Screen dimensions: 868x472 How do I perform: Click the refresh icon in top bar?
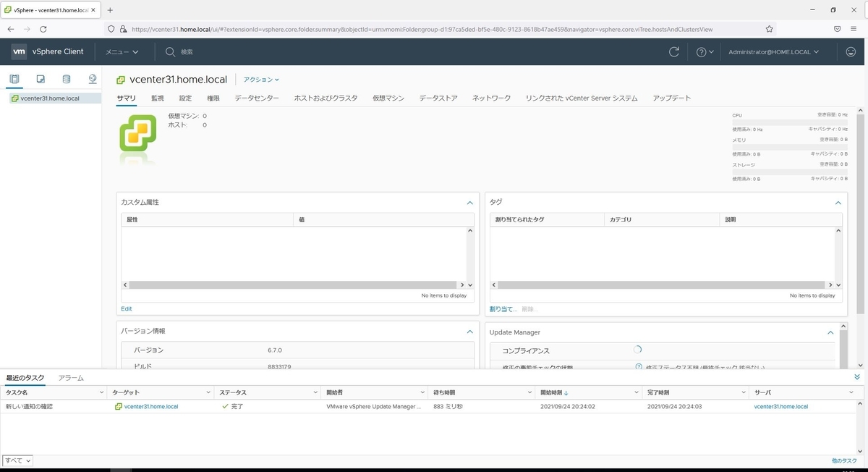[x=674, y=51]
